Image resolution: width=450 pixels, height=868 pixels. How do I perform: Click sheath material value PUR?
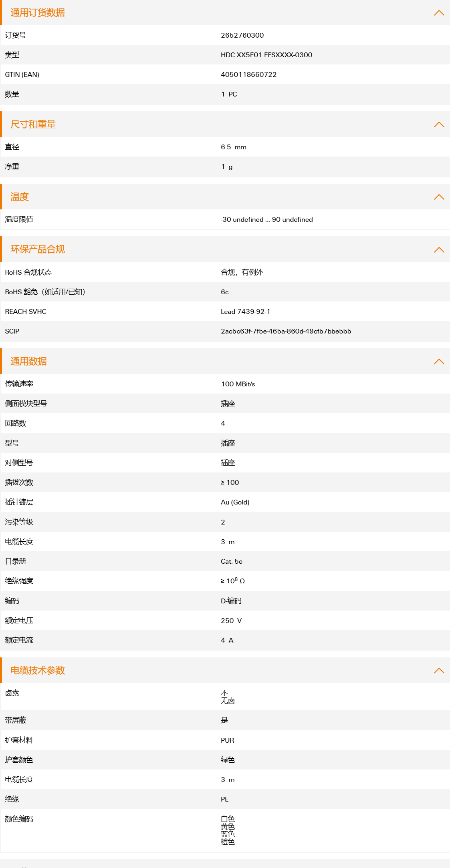pyautogui.click(x=228, y=740)
